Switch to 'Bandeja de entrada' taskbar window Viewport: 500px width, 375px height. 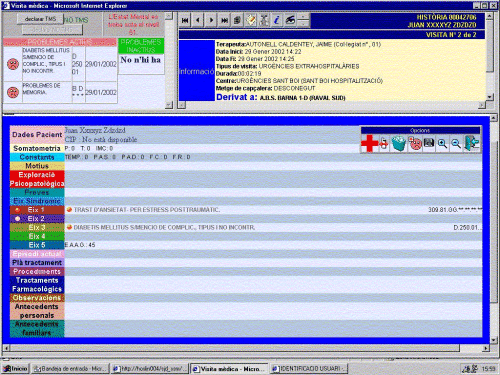pos(70,369)
